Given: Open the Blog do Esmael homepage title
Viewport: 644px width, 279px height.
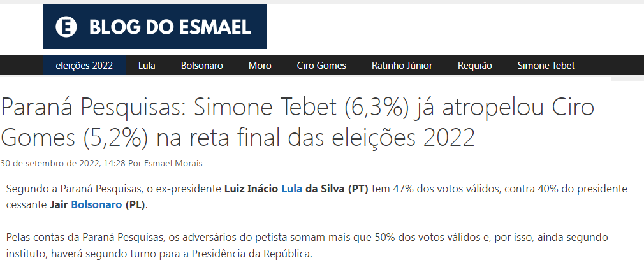Looking at the screenshot, I should tap(170, 27).
